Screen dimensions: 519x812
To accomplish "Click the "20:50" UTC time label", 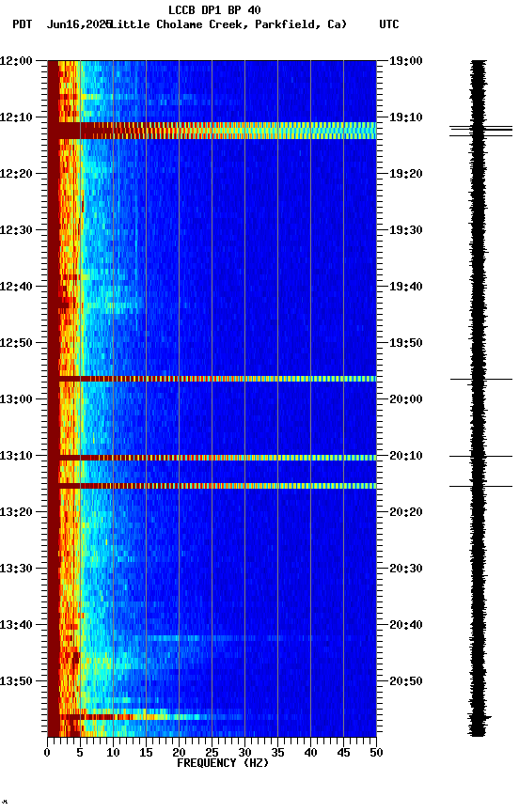I will pyautogui.click(x=406, y=681).
